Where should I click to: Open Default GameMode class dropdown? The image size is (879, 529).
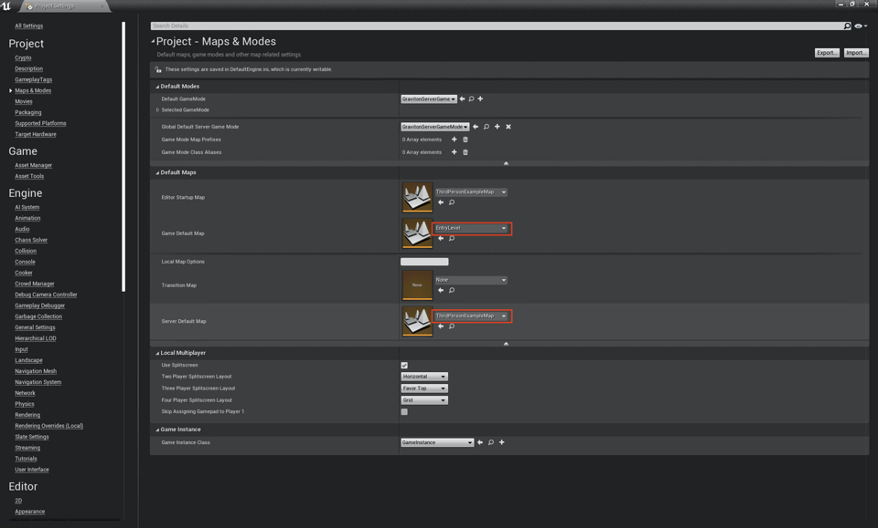point(429,99)
